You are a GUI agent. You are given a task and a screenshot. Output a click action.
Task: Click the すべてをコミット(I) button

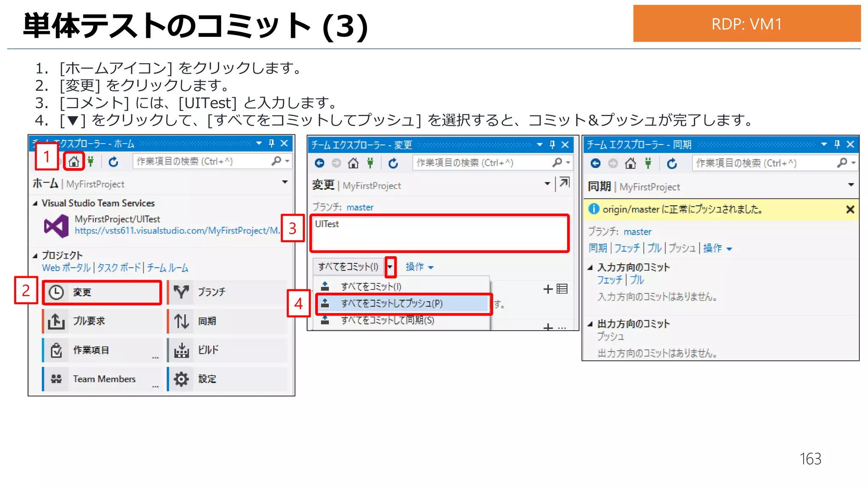(348, 267)
